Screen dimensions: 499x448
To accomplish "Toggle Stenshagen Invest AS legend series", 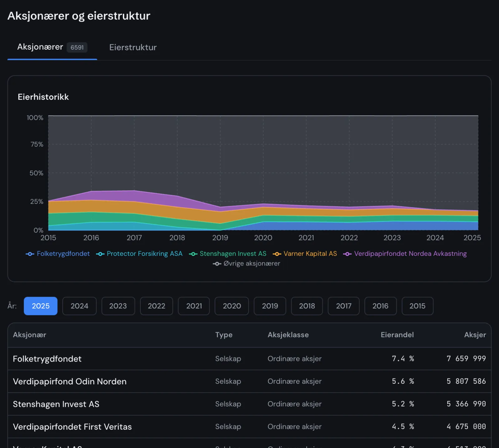I will pos(228,254).
